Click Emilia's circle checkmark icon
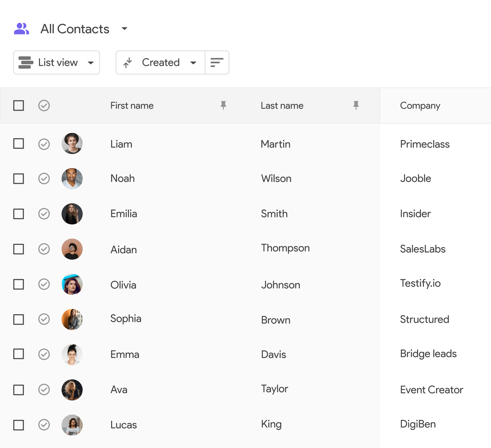The height and width of the screenshot is (448, 491). (x=44, y=214)
